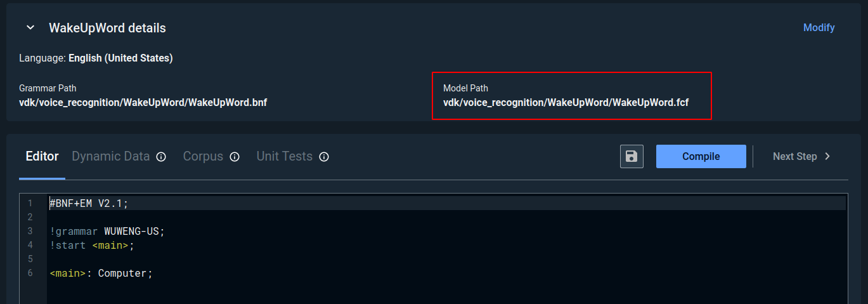The height and width of the screenshot is (304, 868).
Task: Switch to the Unit Tests tab
Action: 284,156
